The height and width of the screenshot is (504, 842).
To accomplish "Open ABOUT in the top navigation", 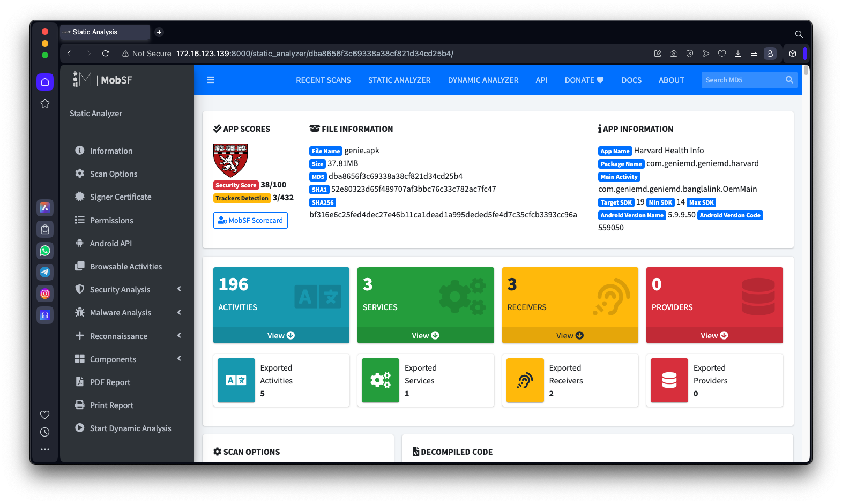I will pyautogui.click(x=672, y=80).
